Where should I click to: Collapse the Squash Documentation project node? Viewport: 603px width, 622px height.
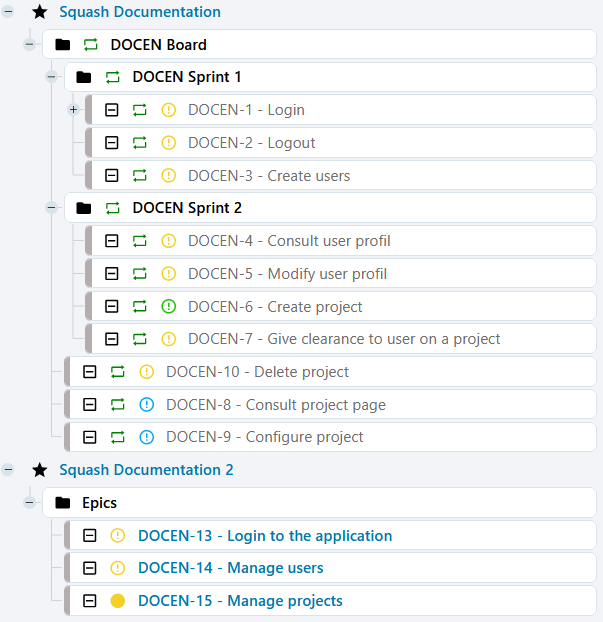8,12
